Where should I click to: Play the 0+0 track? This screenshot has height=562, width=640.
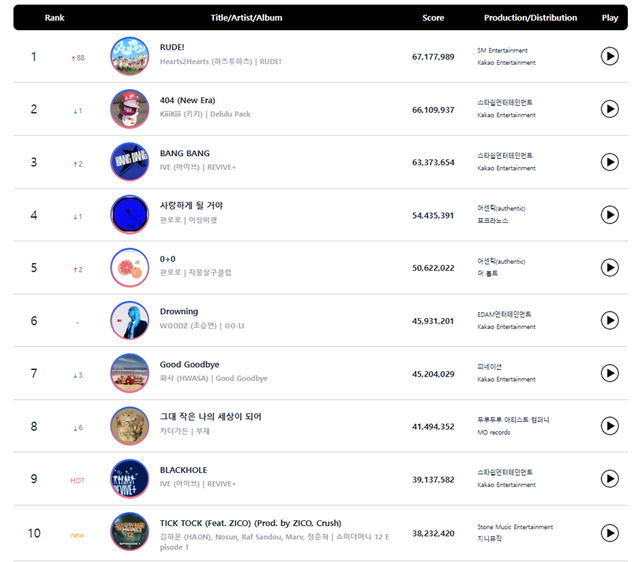pos(609,267)
